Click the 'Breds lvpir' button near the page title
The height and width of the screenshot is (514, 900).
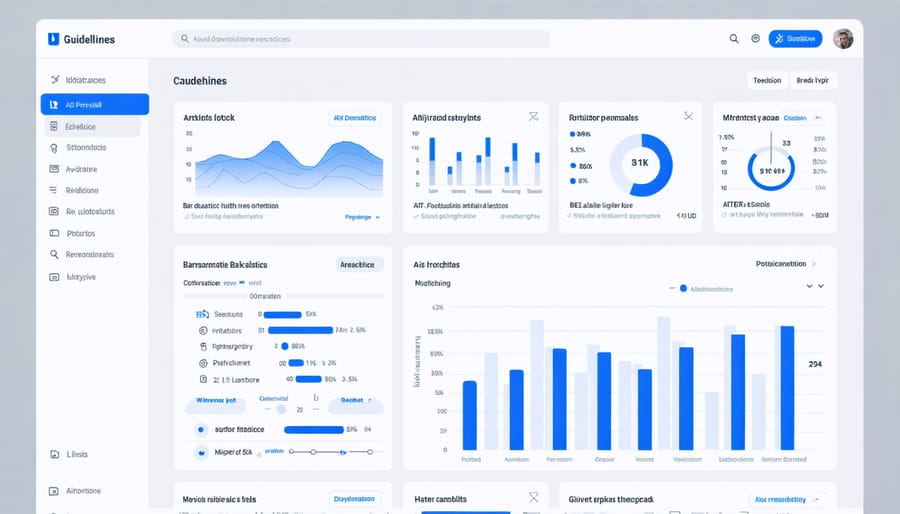pos(813,80)
